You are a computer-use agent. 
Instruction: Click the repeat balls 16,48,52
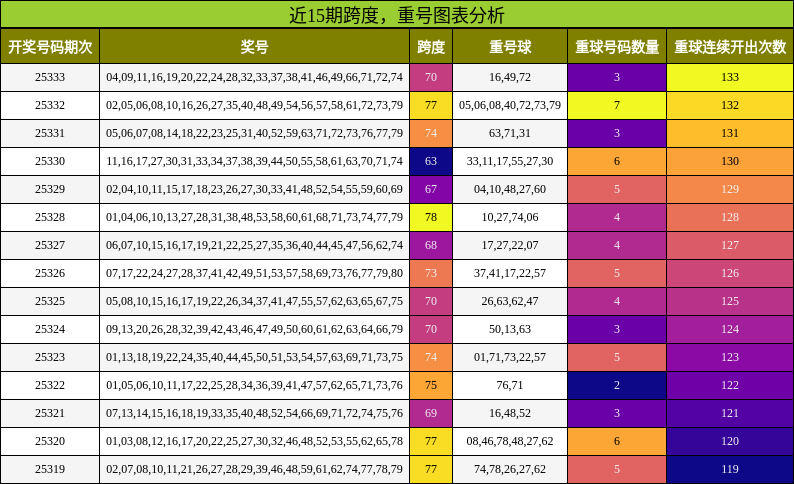click(510, 414)
